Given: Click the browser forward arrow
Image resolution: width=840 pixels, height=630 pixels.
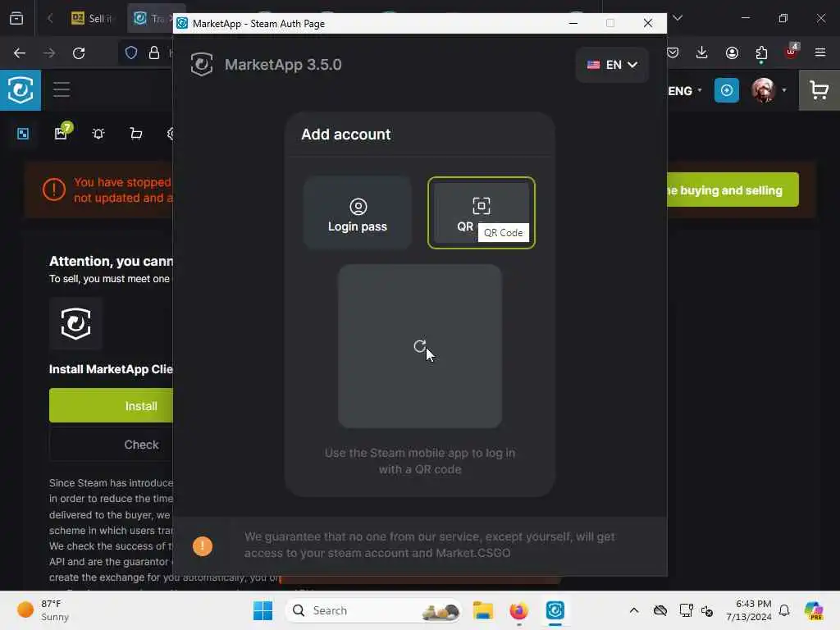Looking at the screenshot, I should tap(49, 53).
